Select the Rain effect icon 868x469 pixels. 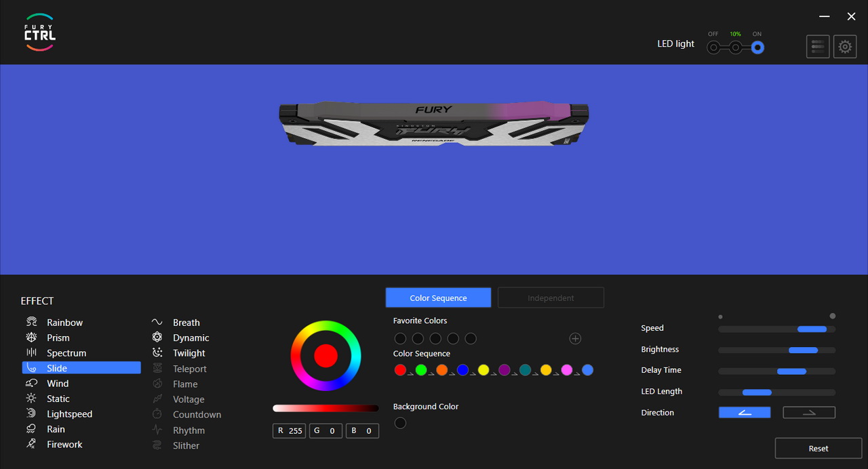[31, 429]
